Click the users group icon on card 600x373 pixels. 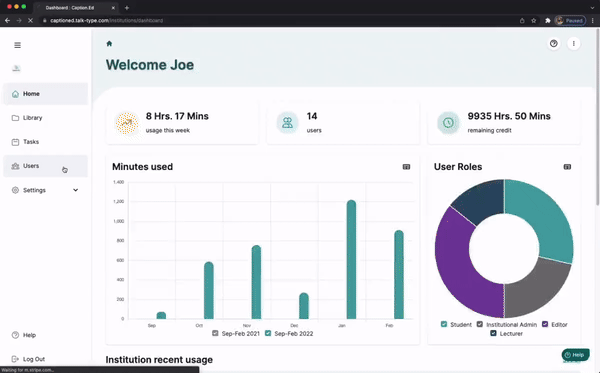point(287,123)
